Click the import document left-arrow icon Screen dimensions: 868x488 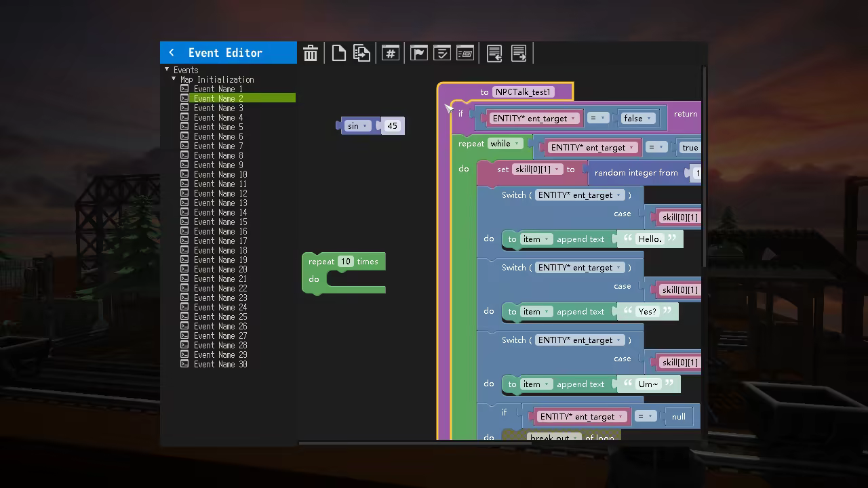click(x=494, y=54)
